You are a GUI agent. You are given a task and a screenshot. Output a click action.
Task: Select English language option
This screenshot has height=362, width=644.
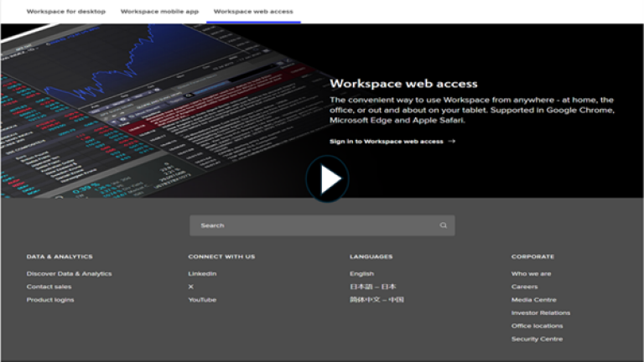pyautogui.click(x=362, y=273)
